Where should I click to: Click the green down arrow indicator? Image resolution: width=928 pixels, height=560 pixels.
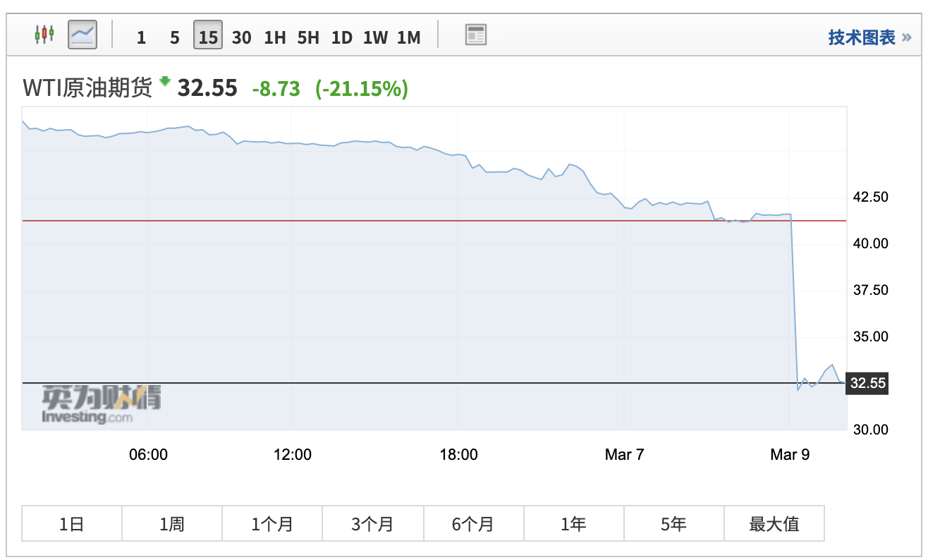pos(165,82)
